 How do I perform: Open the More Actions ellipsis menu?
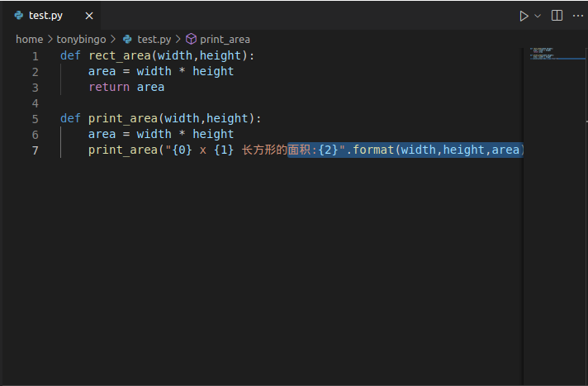578,16
